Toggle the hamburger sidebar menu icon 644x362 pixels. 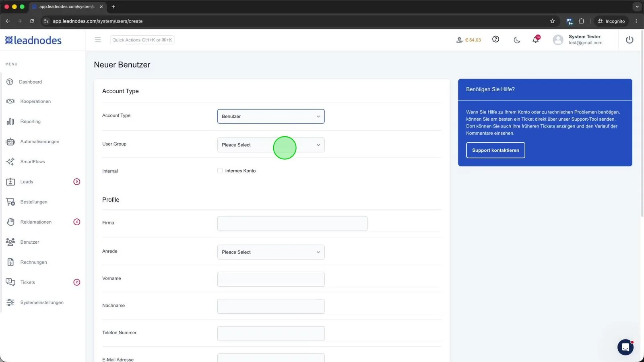tap(98, 40)
